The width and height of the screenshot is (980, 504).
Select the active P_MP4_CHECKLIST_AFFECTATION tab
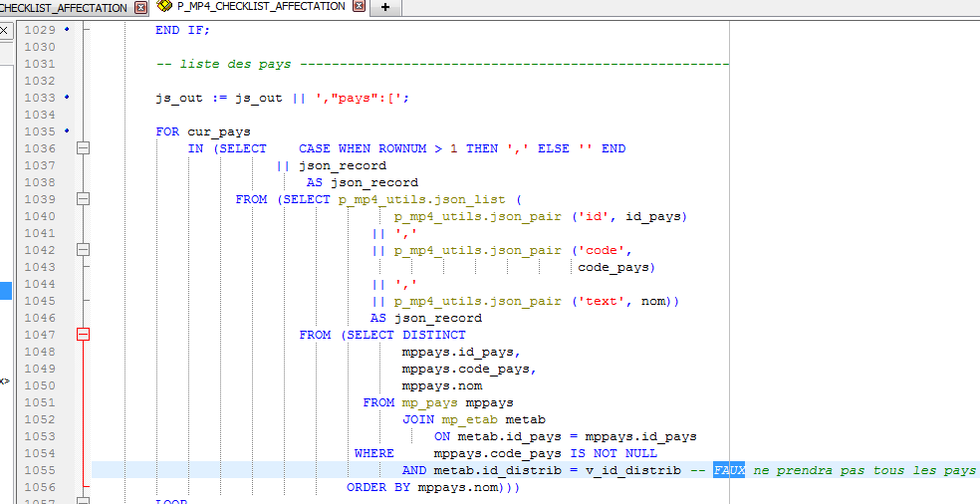tap(261, 7)
